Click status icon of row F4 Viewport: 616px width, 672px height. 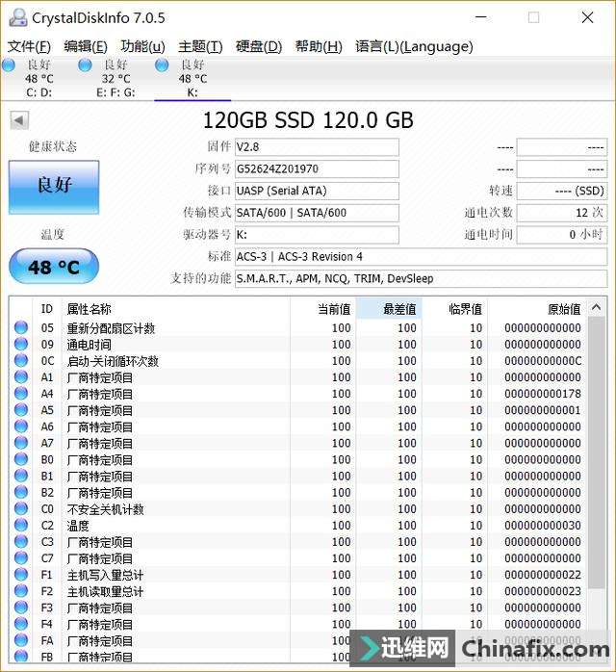21,624
